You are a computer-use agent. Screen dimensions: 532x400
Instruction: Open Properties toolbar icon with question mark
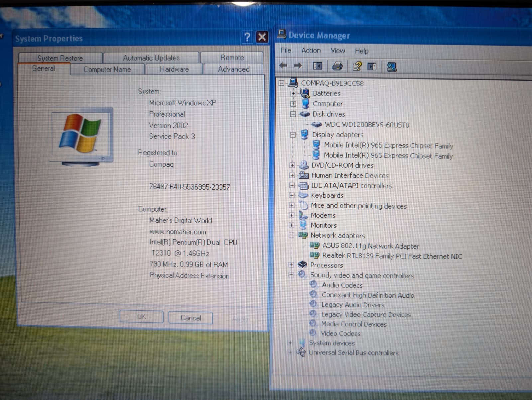(x=357, y=66)
